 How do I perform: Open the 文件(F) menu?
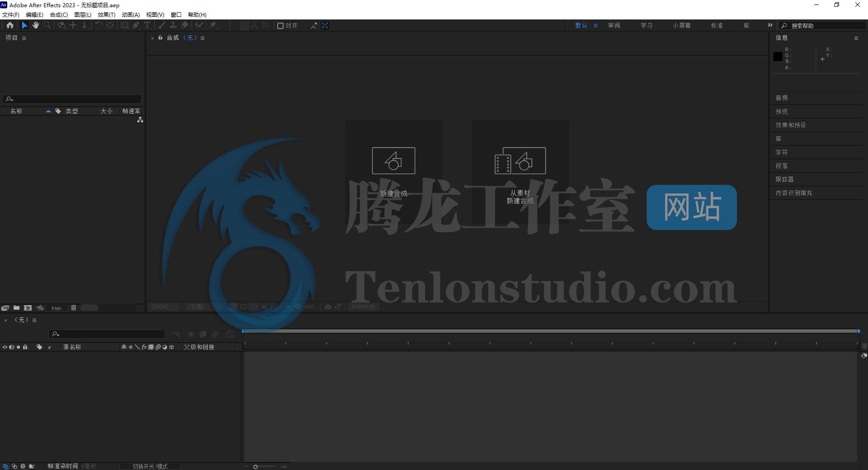11,15
